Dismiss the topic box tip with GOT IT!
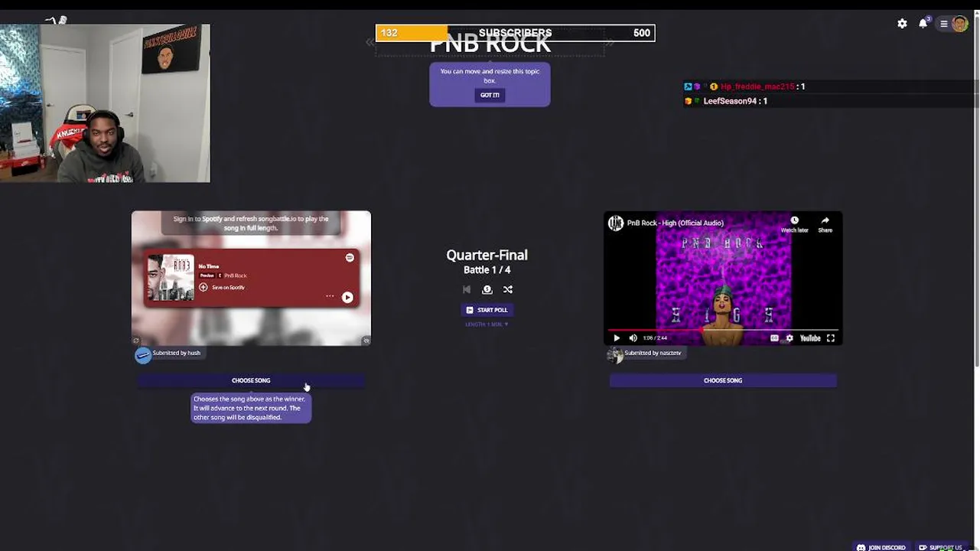Viewport: 980px width, 551px height. (x=490, y=95)
